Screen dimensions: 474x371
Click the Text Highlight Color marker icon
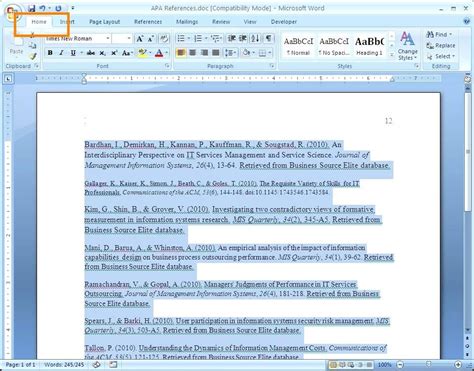(143, 53)
